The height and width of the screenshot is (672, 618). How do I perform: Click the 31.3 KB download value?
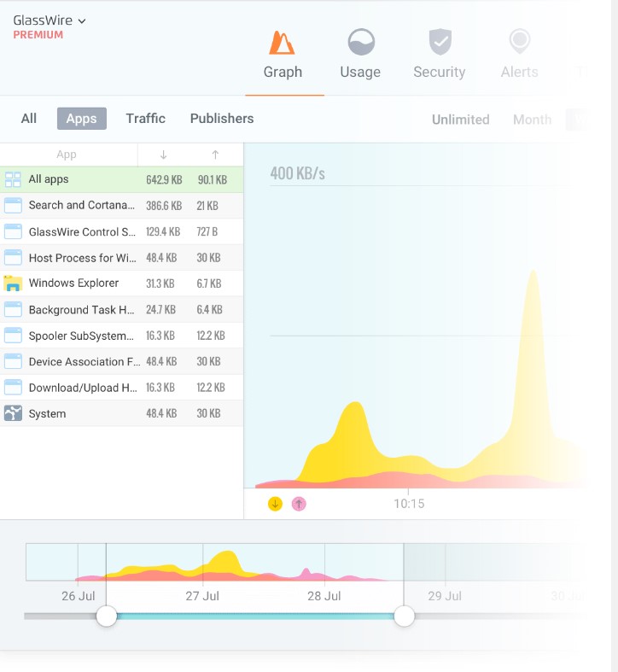click(160, 283)
